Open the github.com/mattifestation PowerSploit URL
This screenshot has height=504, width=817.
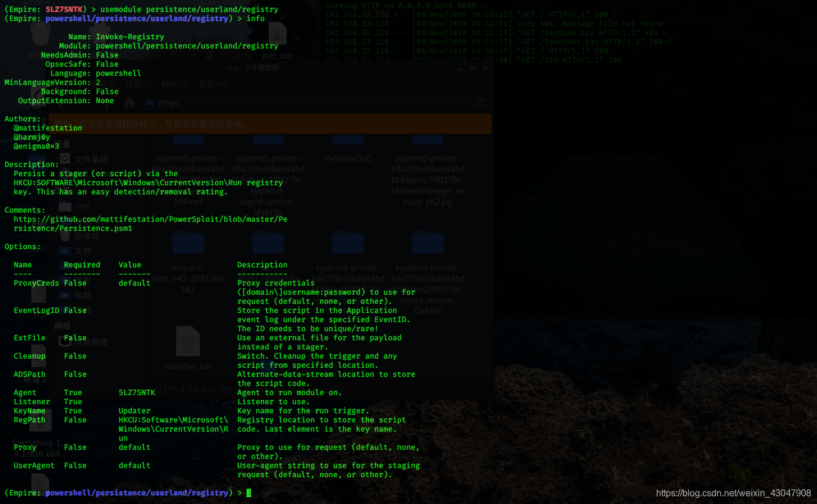(x=151, y=219)
